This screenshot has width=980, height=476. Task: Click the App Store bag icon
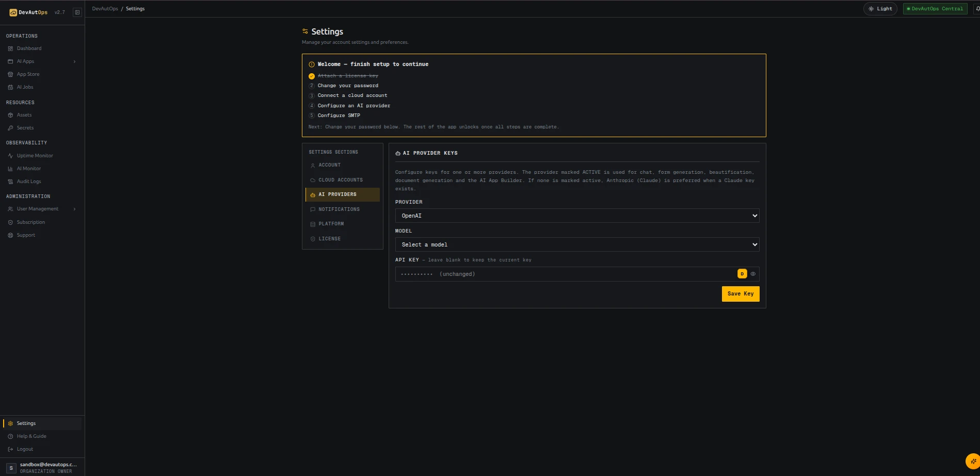pyautogui.click(x=10, y=74)
